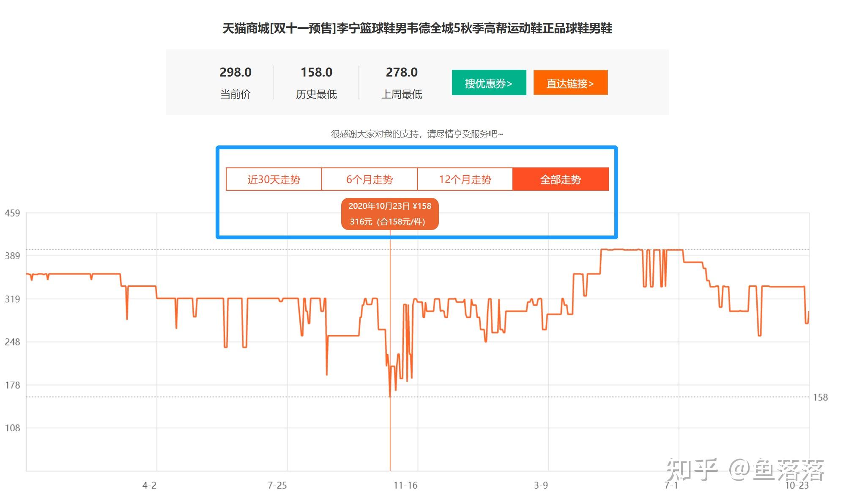Select the 6个月走势 tab

pyautogui.click(x=370, y=179)
